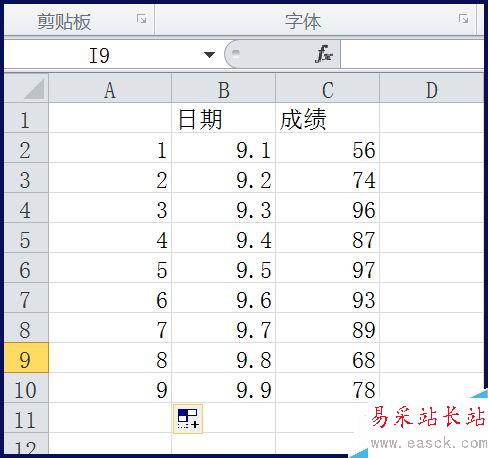Select row 1 header
This screenshot has width=488, height=458.
click(27, 118)
